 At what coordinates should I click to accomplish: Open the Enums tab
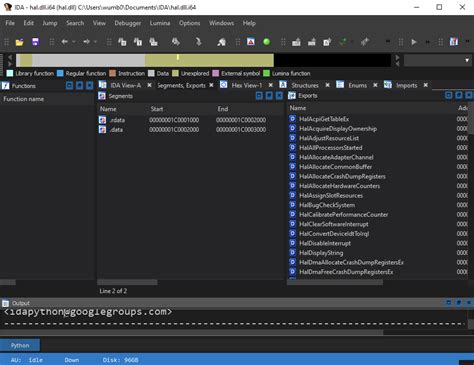click(357, 85)
